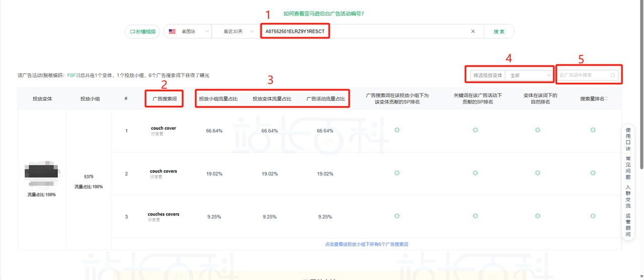The width and height of the screenshot is (644, 280).
Task: Click the loading search volume rank icon in couch covers row
Action: coord(593,173)
